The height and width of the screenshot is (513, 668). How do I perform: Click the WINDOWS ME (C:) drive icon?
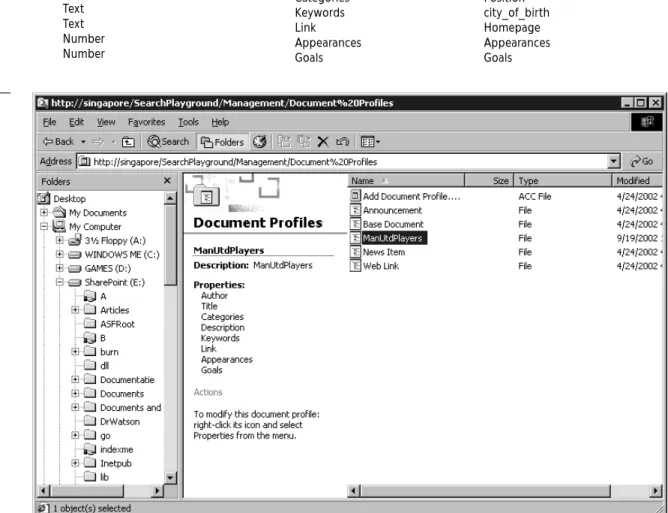point(75,255)
